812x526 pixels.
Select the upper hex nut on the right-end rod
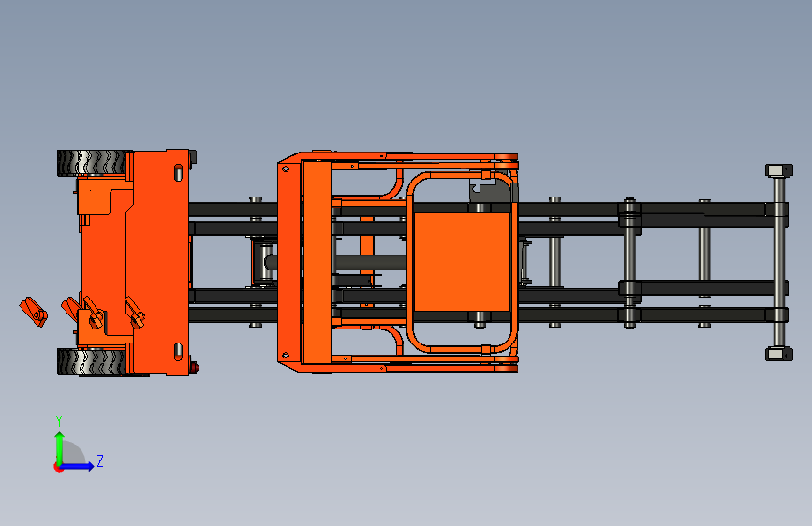(x=778, y=170)
